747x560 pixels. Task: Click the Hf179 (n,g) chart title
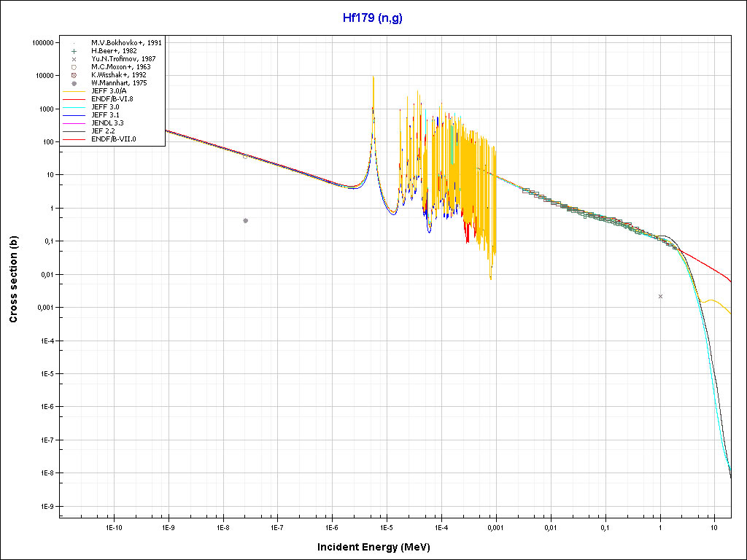(373, 17)
